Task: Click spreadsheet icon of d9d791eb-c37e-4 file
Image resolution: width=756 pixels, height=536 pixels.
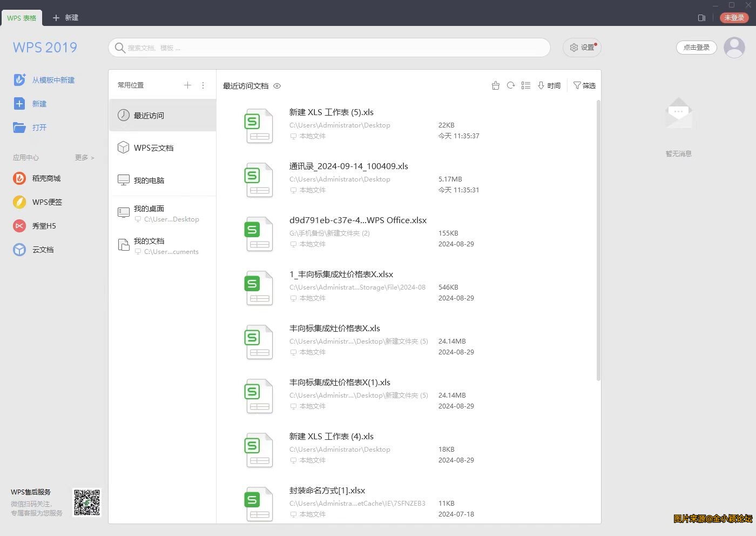Action: click(259, 234)
